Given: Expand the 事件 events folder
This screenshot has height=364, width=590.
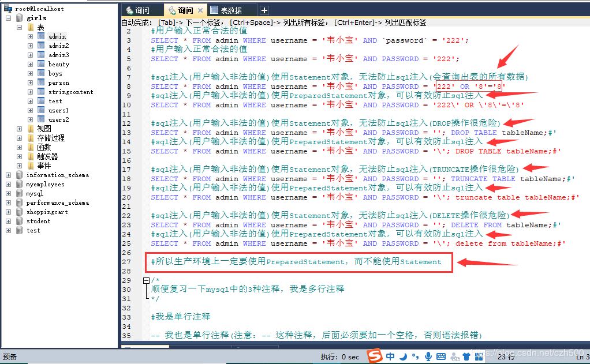Looking at the screenshot, I should coord(19,166).
